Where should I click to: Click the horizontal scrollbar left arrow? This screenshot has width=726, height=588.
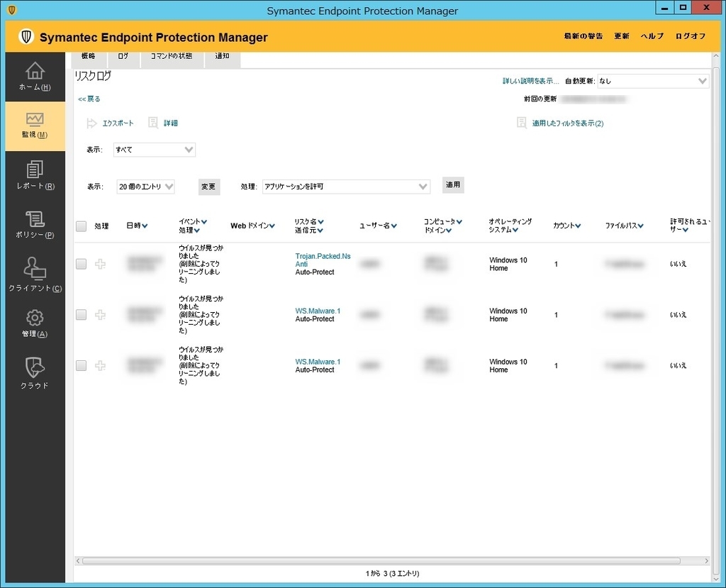78,561
